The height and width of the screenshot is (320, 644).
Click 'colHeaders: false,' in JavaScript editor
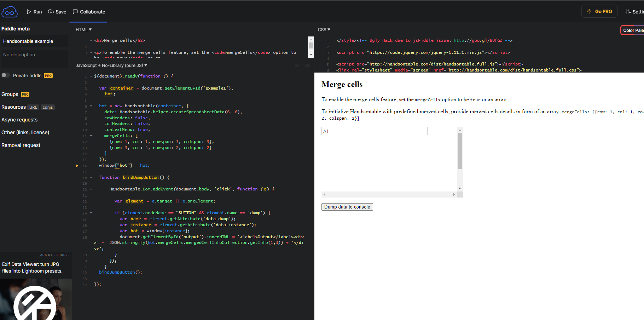pos(127,124)
